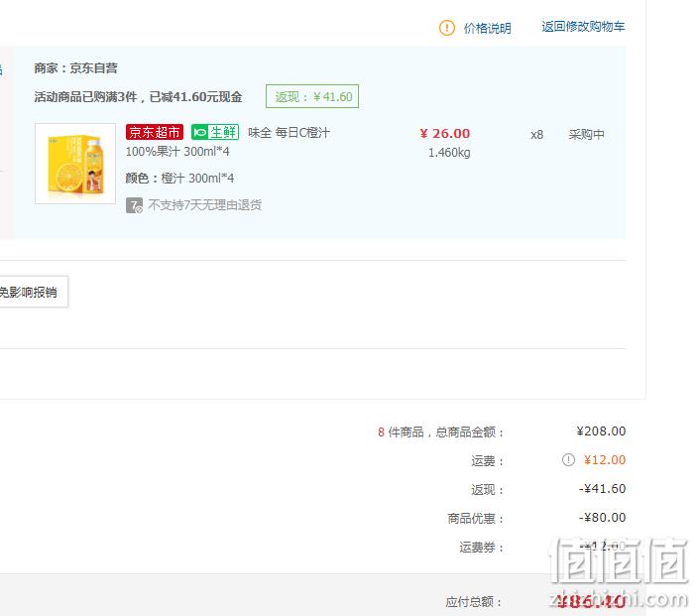Open the 价格说明 price explanation link
The height and width of the screenshot is (616, 697).
coord(487,28)
